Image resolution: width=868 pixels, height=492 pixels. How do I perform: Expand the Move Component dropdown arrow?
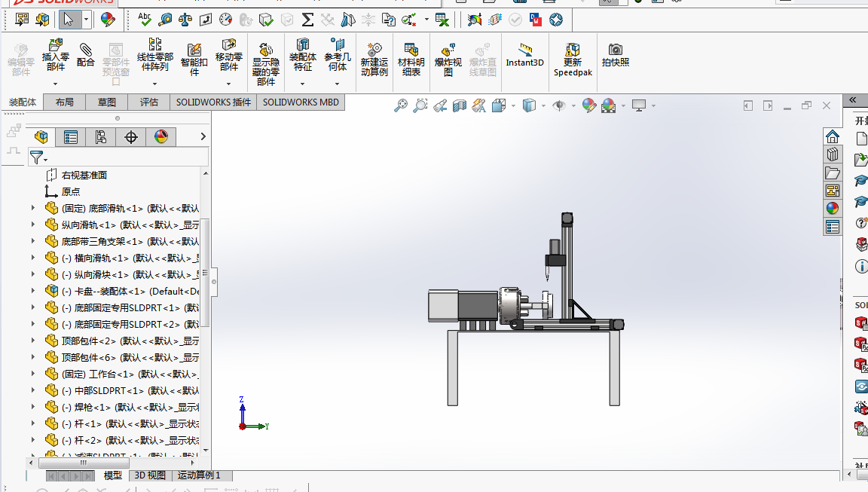tap(228, 84)
